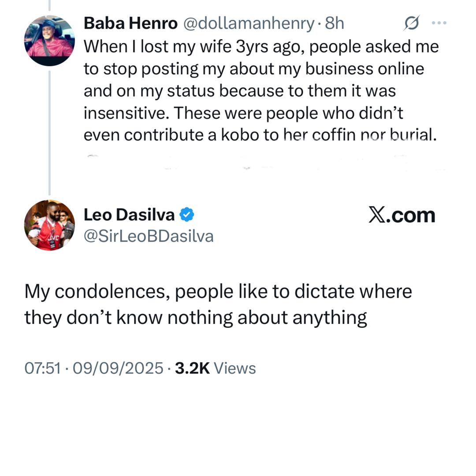Open Baba Henro's profile picture
This screenshot has width=476, height=476.
pos(49,41)
